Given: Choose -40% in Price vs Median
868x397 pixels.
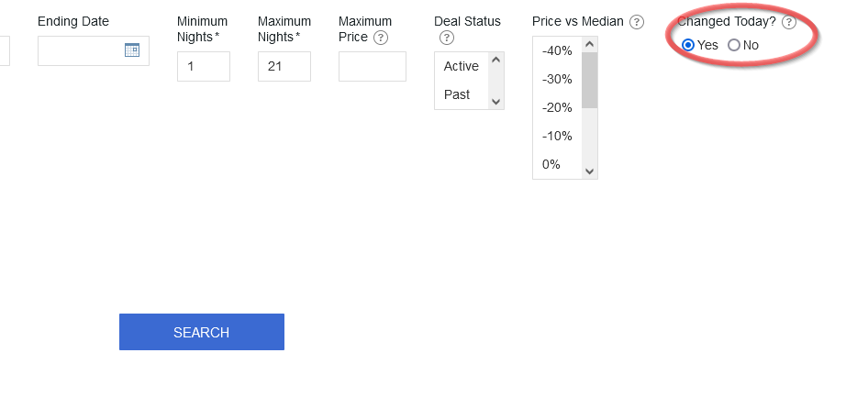Looking at the screenshot, I should coord(557,50).
